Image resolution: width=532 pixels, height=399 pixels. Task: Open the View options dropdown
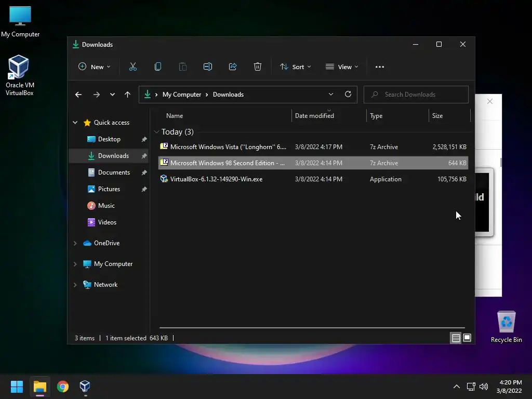tap(342, 67)
